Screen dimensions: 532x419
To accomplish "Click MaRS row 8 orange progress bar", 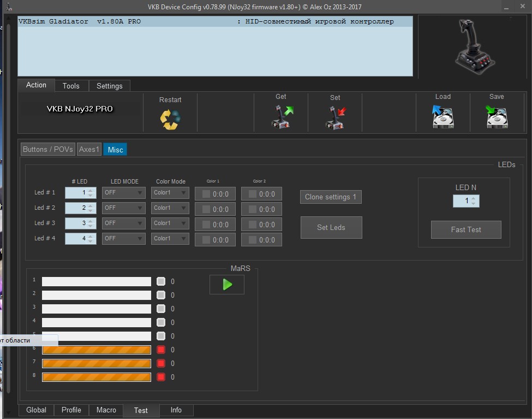I will click(x=97, y=377).
